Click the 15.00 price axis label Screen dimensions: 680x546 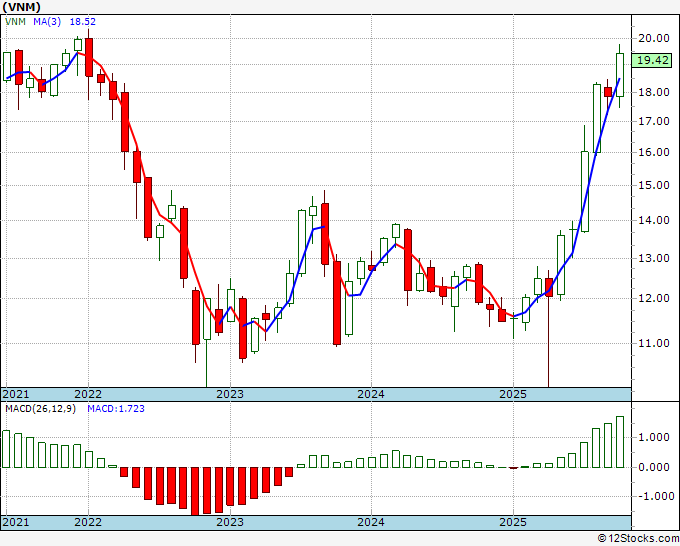tap(654, 185)
